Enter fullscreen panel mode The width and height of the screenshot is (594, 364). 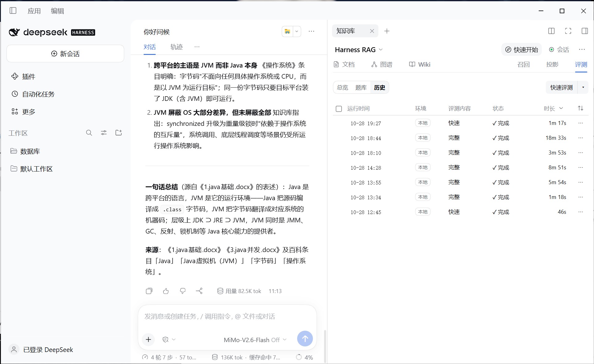(x=568, y=31)
